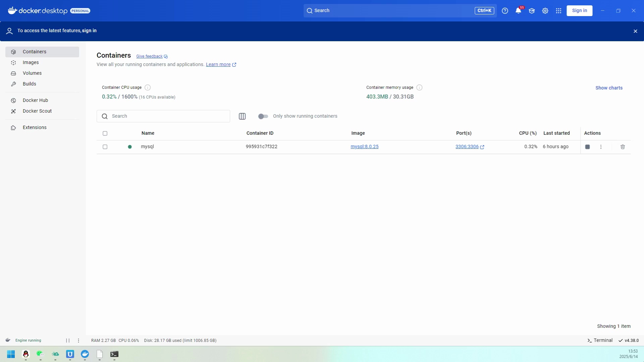The image size is (644, 362).
Task: Open Docker Desktop settings gear
Action: tap(545, 10)
